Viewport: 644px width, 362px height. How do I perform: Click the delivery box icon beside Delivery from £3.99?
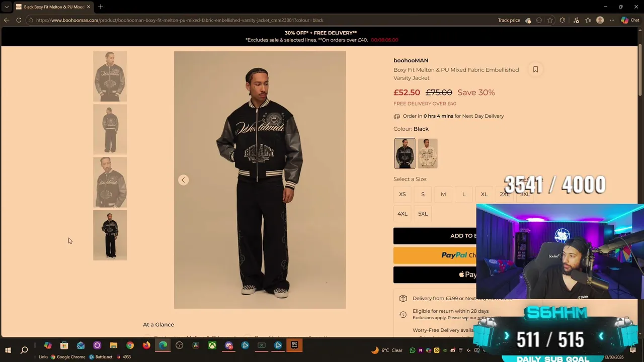pos(403,298)
